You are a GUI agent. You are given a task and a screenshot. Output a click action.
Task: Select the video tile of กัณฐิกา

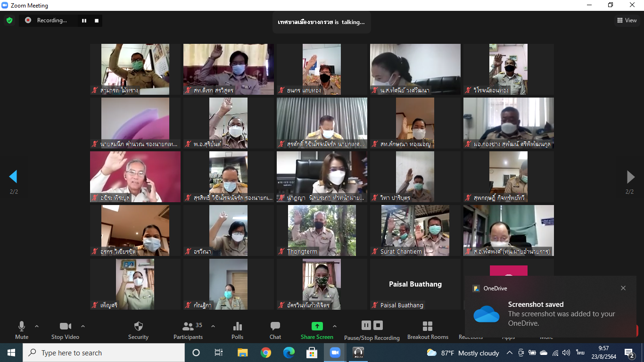[229, 284]
